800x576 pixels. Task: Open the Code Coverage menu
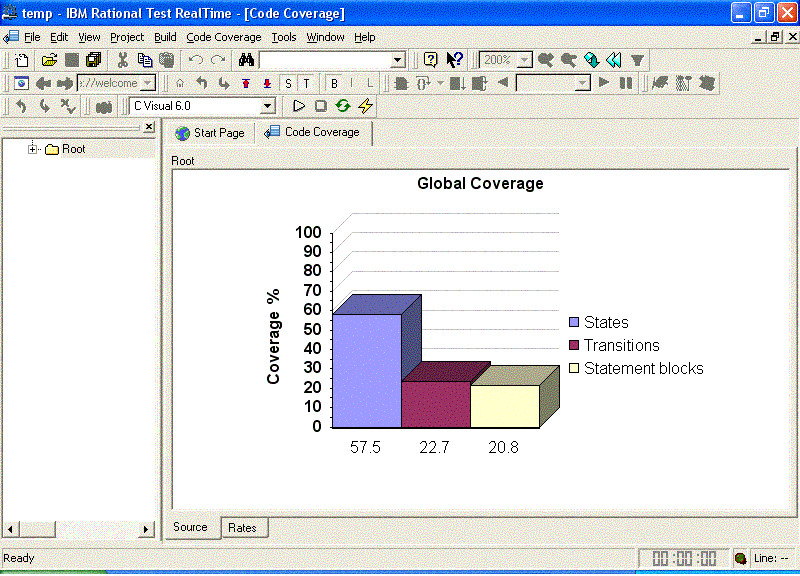point(223,37)
